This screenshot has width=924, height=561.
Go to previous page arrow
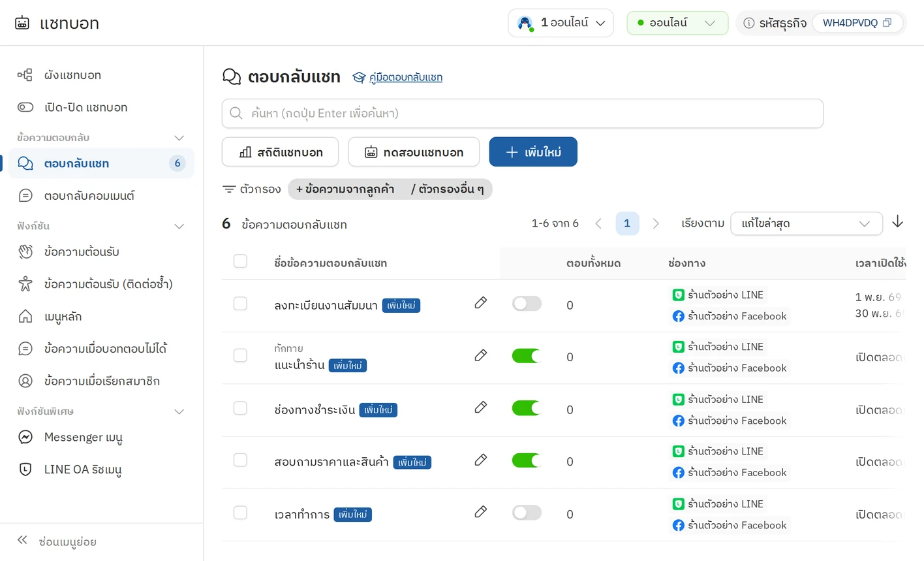point(598,223)
